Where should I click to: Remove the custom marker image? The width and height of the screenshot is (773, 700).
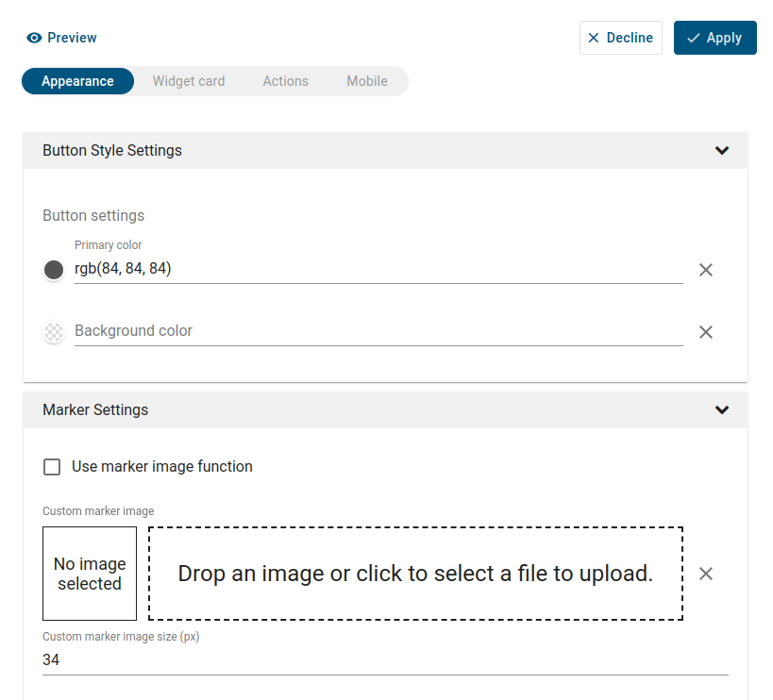pos(705,574)
